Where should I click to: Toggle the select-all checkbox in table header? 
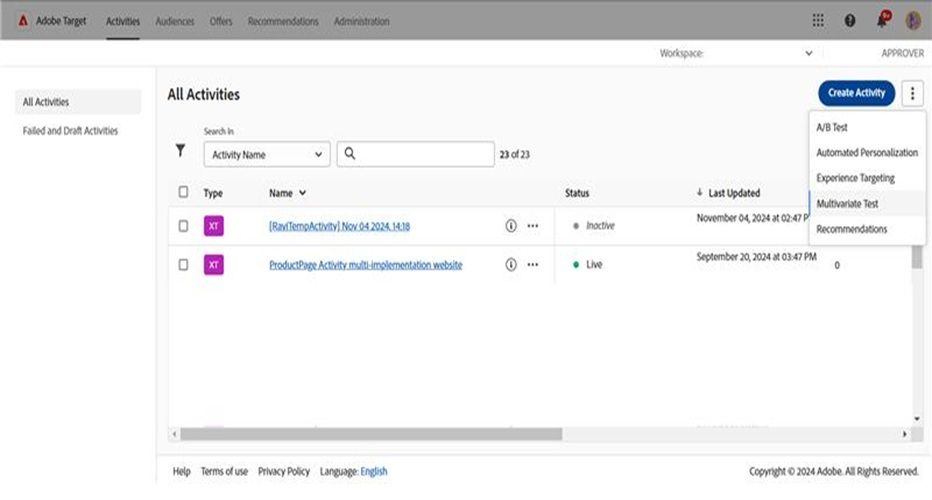point(183,192)
